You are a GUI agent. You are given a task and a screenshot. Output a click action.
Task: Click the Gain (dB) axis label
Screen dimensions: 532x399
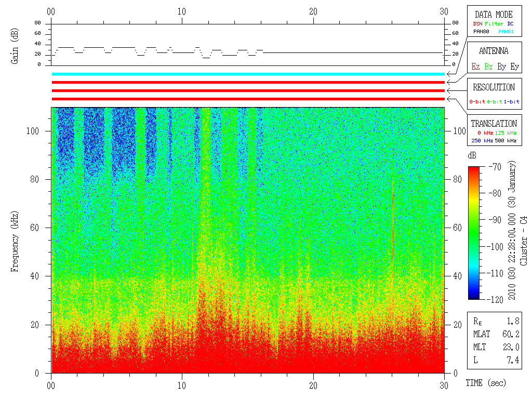15,46
